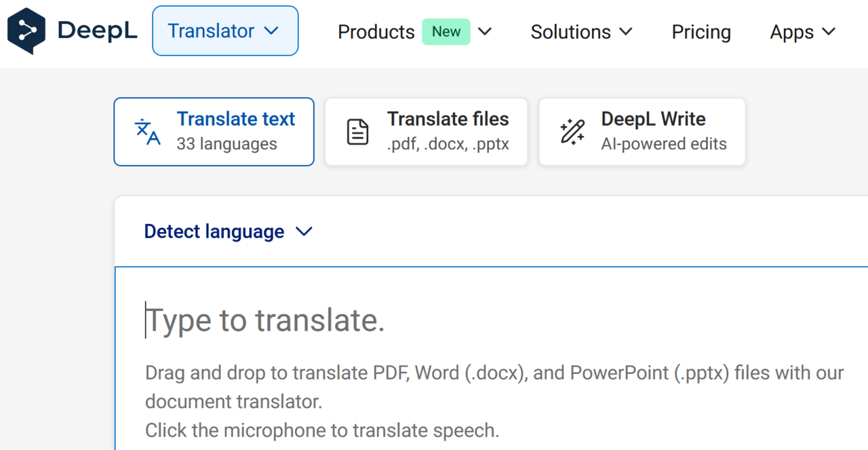
Task: Open the Solutions menu
Action: 570,32
